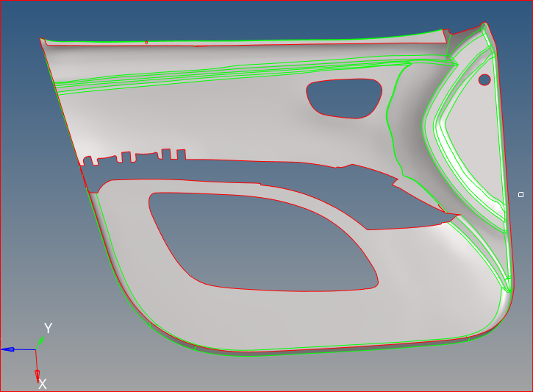Select the large map-pocket opening in the lower panel
The width and height of the screenshot is (533, 392).
point(263,242)
